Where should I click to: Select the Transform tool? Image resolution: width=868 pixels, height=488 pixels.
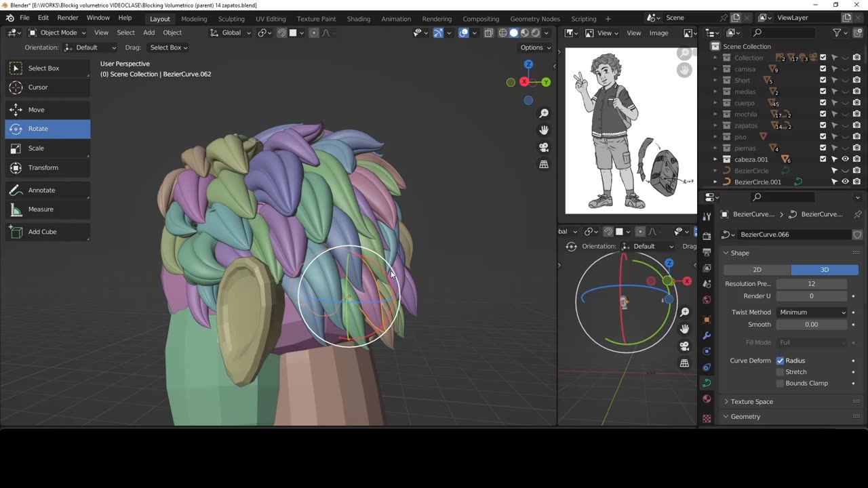point(47,167)
